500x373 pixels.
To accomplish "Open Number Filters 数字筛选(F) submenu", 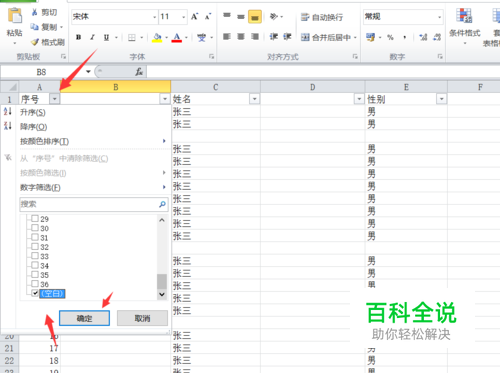I will pos(40,187).
